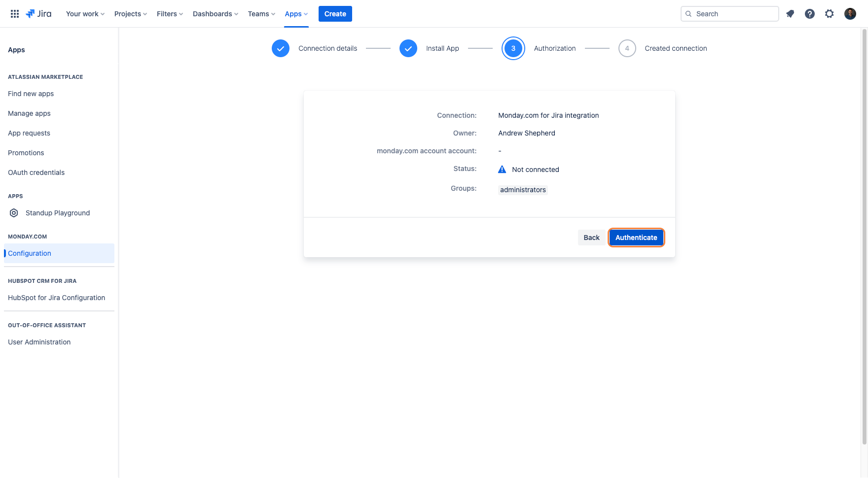Click the Authorization step label
Screen dimensions: 868x478
pyautogui.click(x=555, y=48)
